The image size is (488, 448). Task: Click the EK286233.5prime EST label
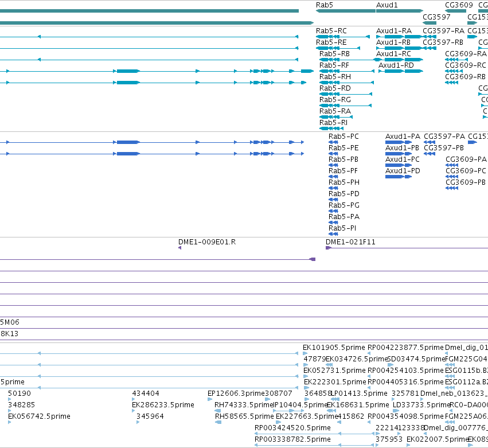[x=163, y=405]
